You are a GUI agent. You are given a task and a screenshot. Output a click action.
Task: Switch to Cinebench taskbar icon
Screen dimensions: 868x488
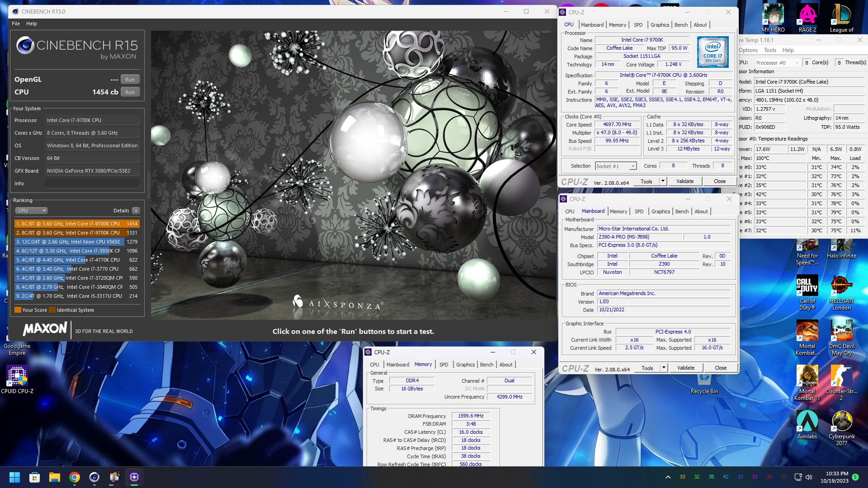(x=94, y=477)
